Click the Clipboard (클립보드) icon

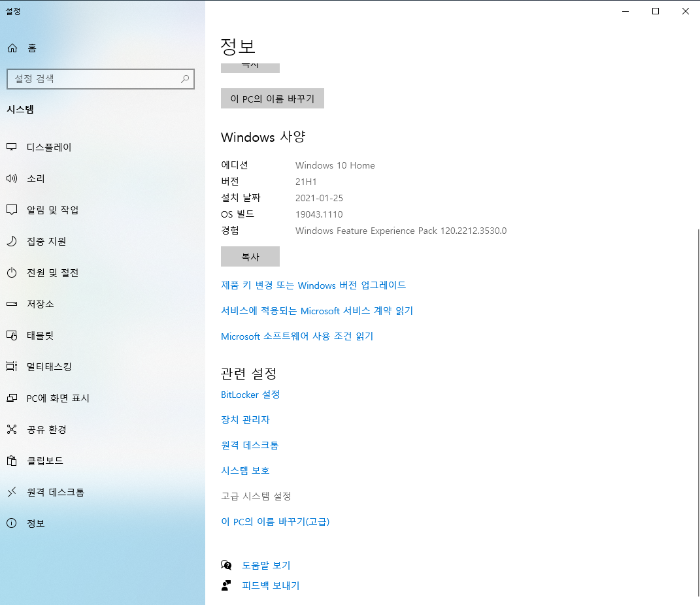pyautogui.click(x=12, y=461)
